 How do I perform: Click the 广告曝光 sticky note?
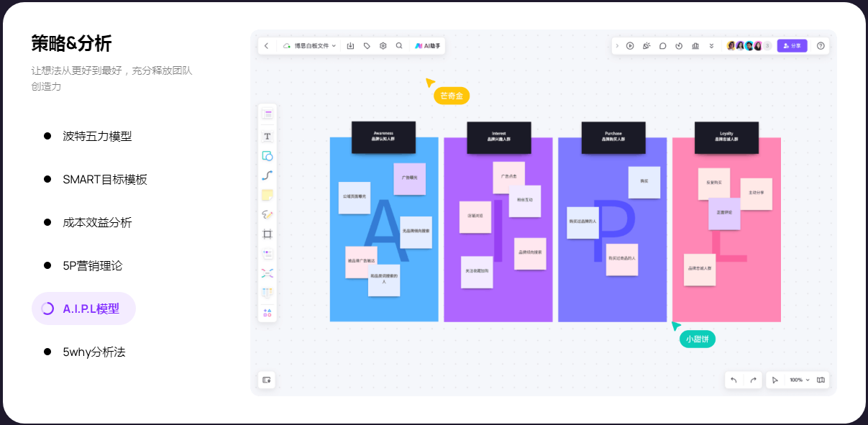pos(409,178)
